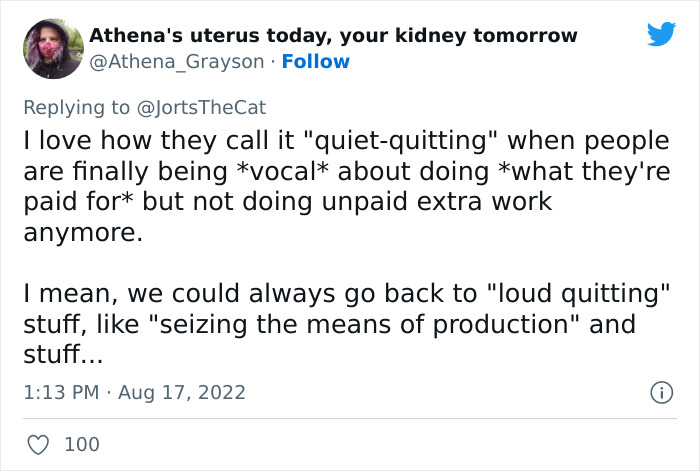Click the first paragraph of the tweet
The image size is (700, 471).
tap(340, 185)
